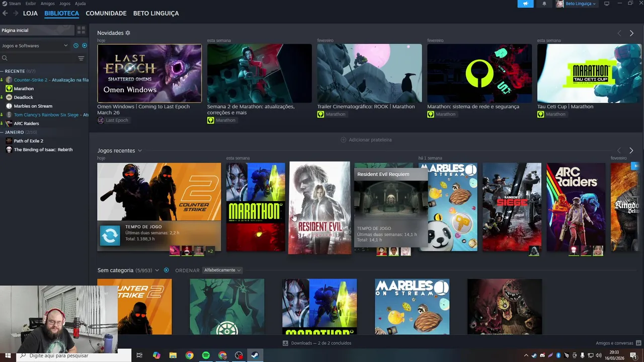Open the Tau Ceti Cup | Marathon news title
Image resolution: width=644 pixels, height=362 pixels.
565,107
